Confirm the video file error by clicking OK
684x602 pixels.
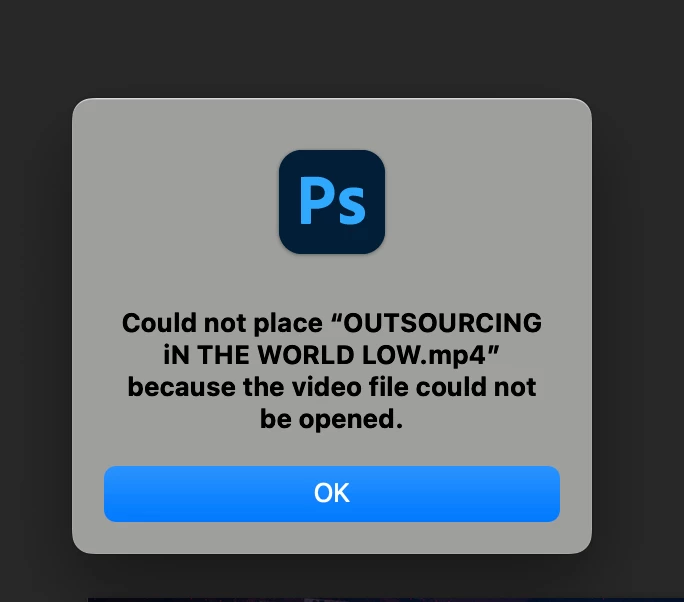point(332,493)
